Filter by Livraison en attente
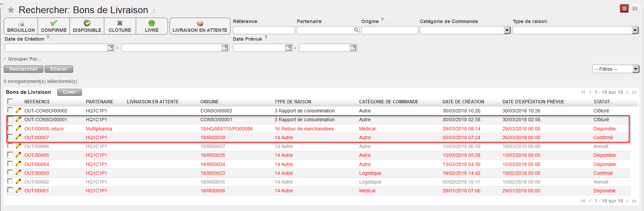The width and height of the screenshot is (644, 211). (200, 26)
